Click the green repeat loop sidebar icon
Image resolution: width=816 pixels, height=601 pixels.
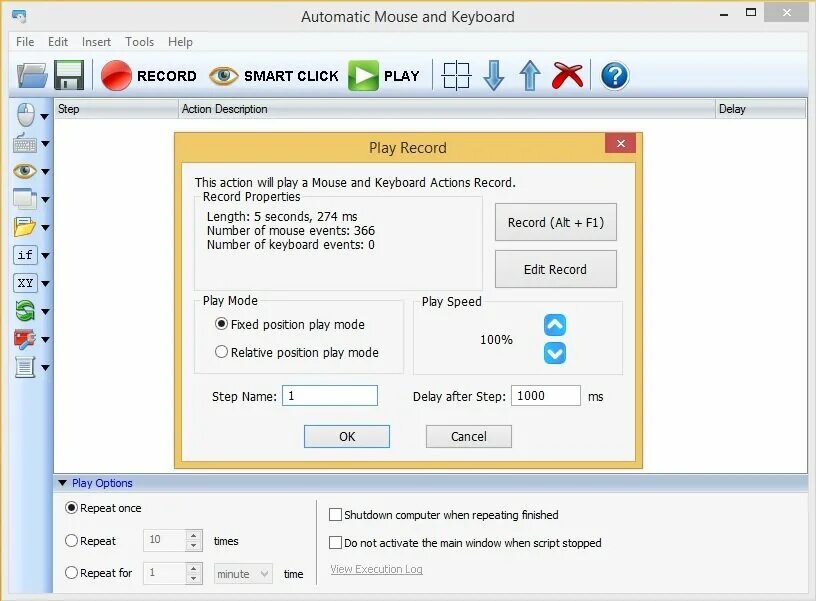click(25, 311)
